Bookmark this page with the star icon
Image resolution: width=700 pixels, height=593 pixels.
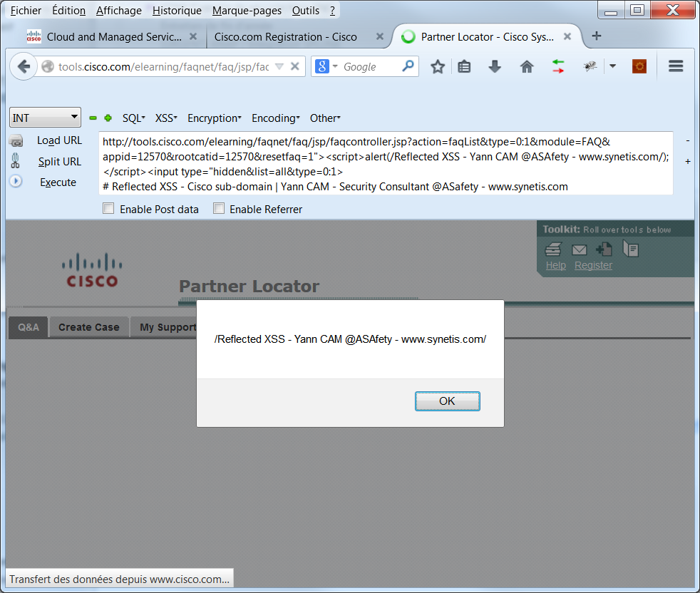[438, 66]
